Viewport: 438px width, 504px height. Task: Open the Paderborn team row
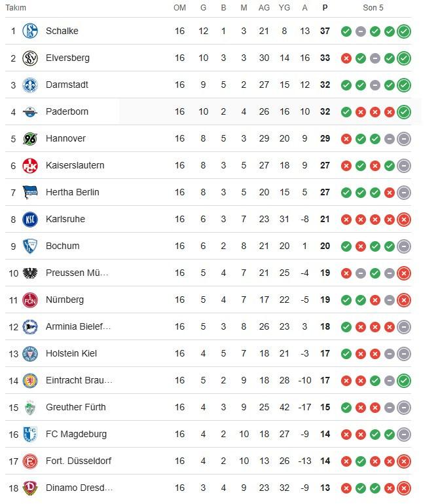(67, 111)
